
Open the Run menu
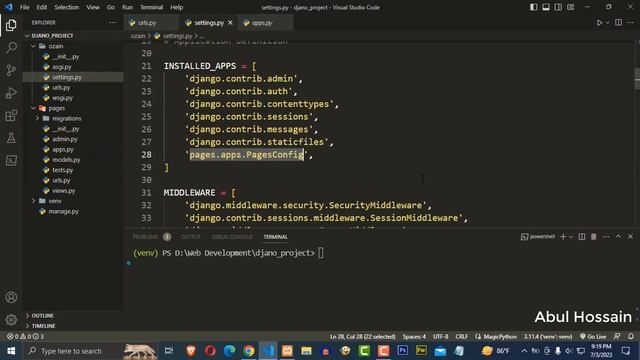[x=127, y=7]
